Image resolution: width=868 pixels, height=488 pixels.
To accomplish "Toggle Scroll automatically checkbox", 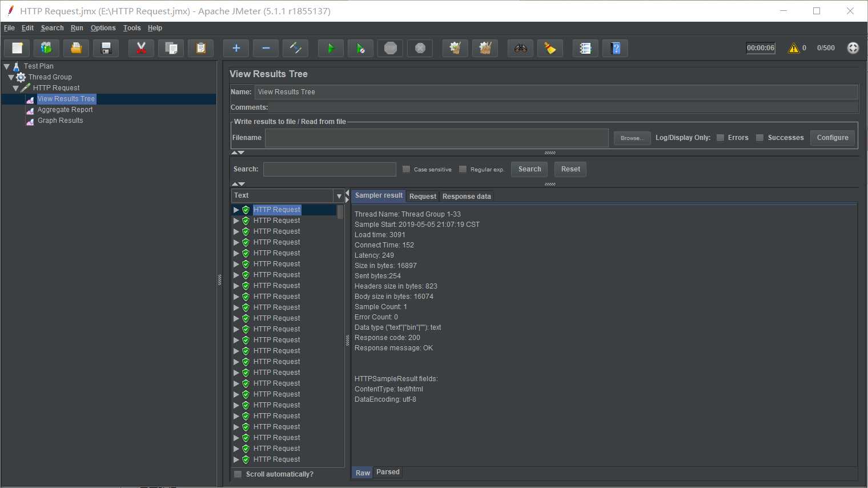I will pos(238,474).
